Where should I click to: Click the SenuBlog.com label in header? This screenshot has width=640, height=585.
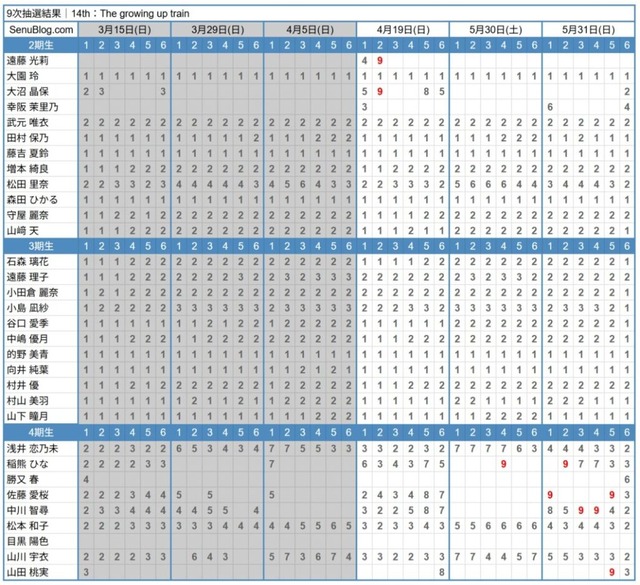(40, 31)
